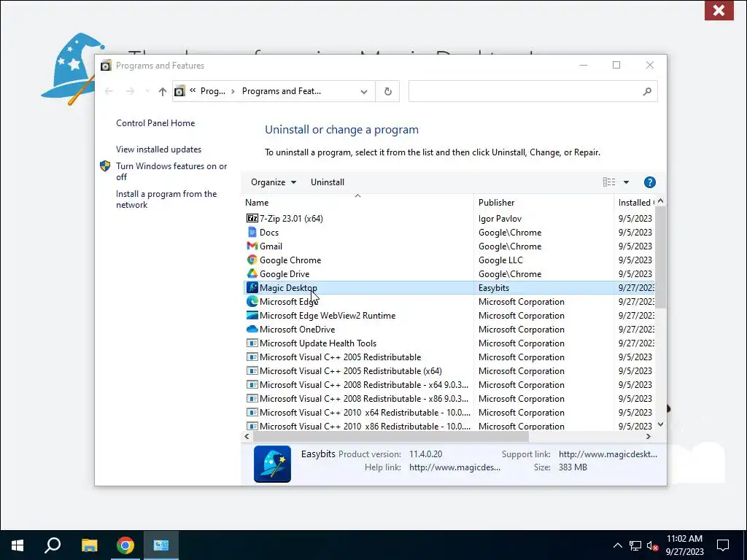Click the 7-Zip program icon
This screenshot has height=560, width=747.
click(252, 219)
